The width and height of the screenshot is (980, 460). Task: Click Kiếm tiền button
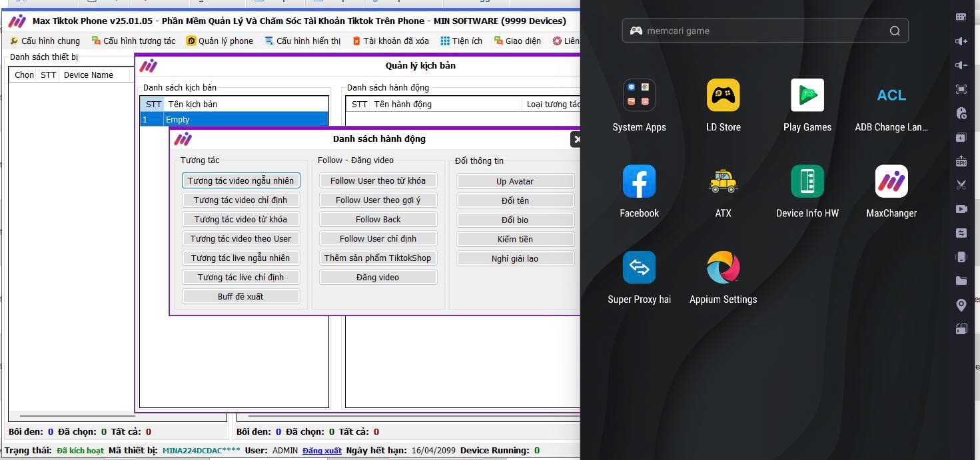coord(515,239)
